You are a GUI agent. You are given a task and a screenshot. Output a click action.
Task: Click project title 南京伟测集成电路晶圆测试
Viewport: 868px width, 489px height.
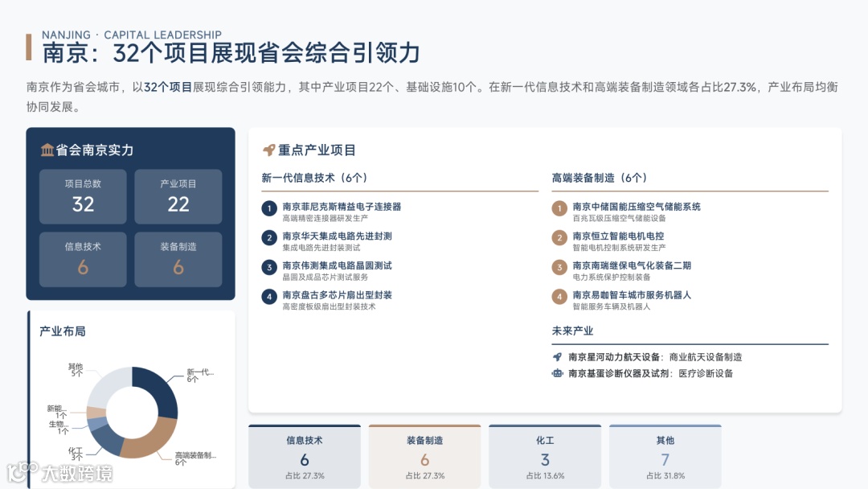click(x=337, y=265)
